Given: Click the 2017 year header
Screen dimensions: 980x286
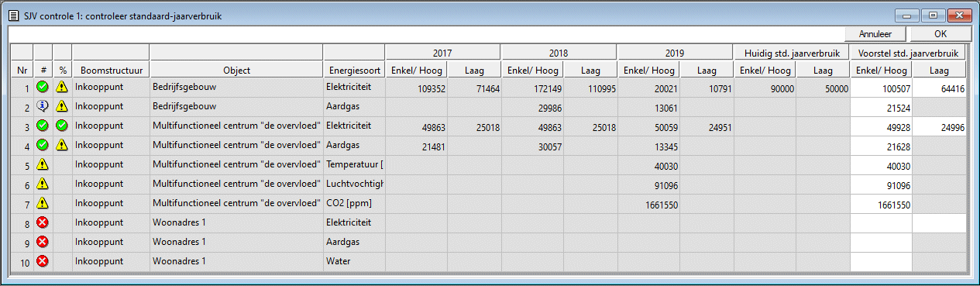Looking at the screenshot, I should (x=443, y=53).
